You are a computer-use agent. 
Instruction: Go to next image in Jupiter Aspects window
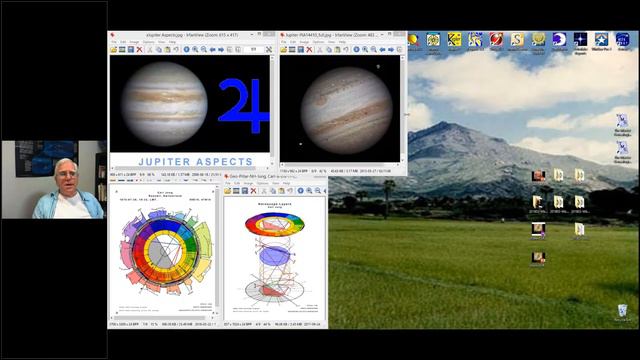[221, 49]
